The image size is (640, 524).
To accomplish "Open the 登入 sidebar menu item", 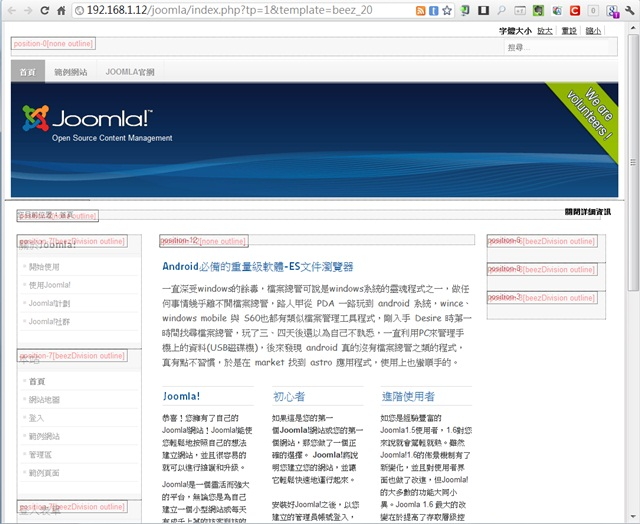I will 36,418.
